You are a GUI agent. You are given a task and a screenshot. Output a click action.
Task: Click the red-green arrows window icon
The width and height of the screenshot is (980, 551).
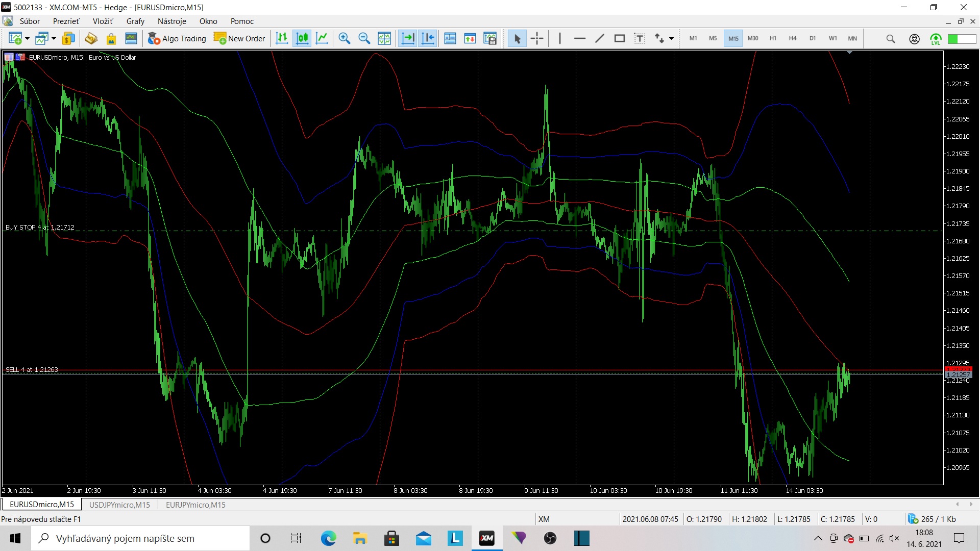(470, 38)
